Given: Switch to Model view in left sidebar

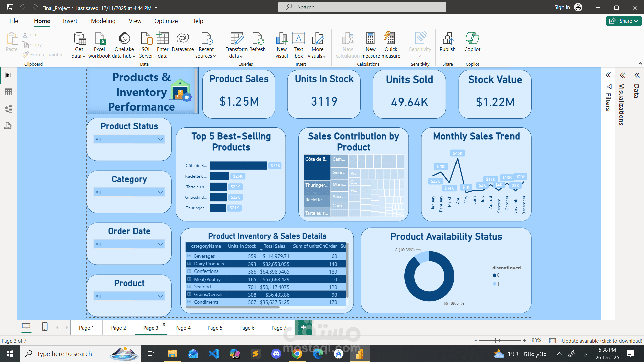Looking at the screenshot, I should (8, 109).
